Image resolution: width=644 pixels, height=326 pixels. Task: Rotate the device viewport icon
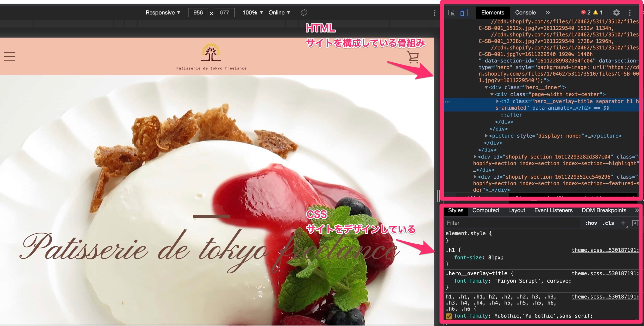(x=304, y=12)
